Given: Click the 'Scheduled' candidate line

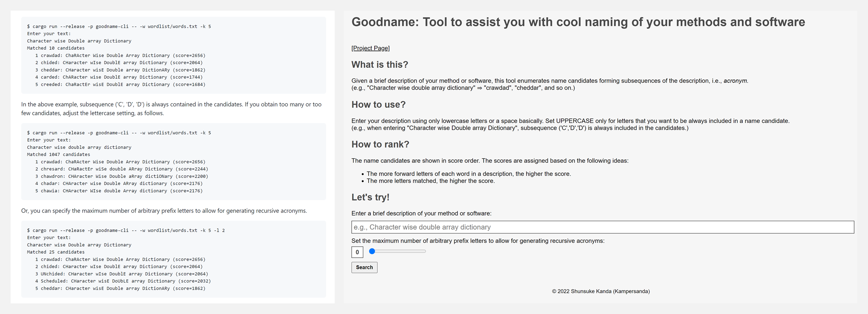Looking at the screenshot, I should point(123,281).
